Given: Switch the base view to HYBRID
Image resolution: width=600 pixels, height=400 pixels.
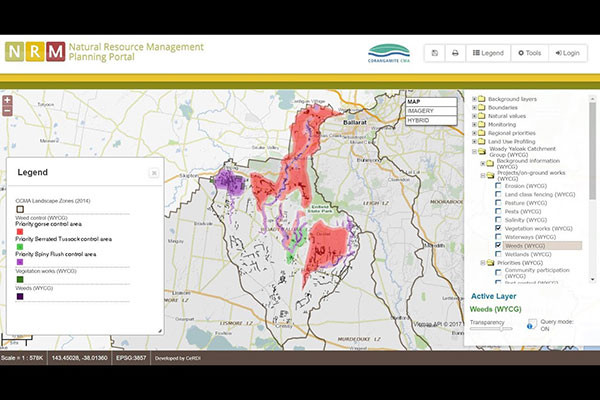Looking at the screenshot, I should 431,120.
